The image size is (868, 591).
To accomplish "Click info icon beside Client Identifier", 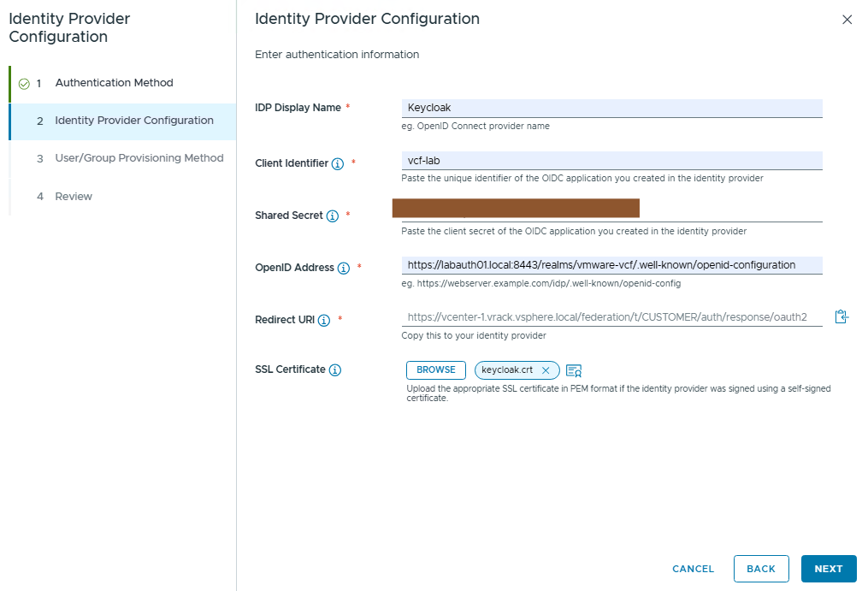I will click(x=338, y=163).
